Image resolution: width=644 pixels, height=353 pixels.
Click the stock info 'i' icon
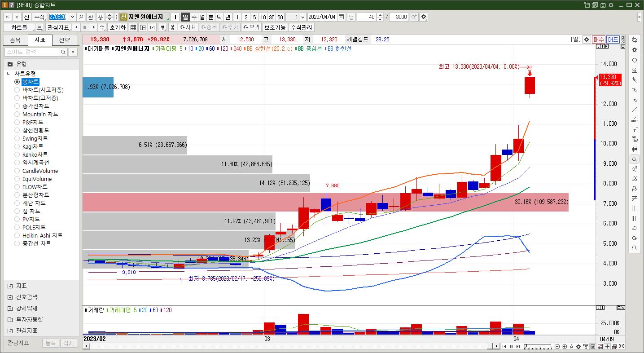pos(175,17)
